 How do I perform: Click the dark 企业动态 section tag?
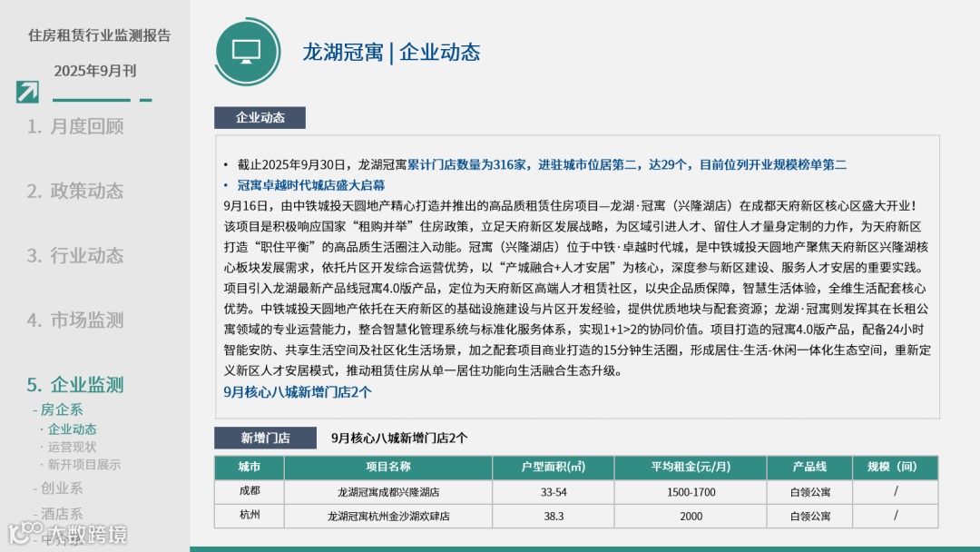[x=260, y=117]
